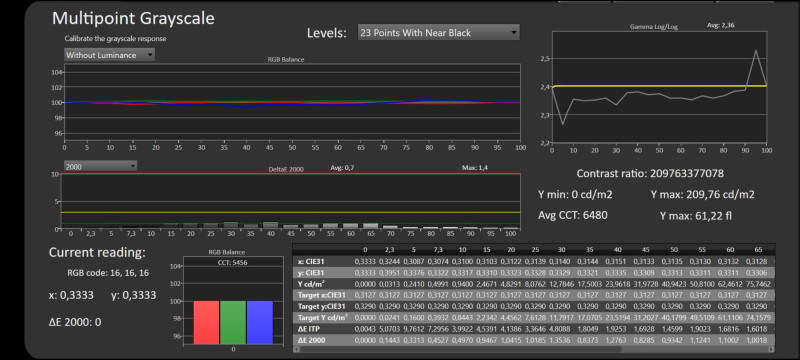The height and width of the screenshot is (360, 800).
Task: Click the data table horizontal scrollbar thumb
Action: click(x=461, y=350)
